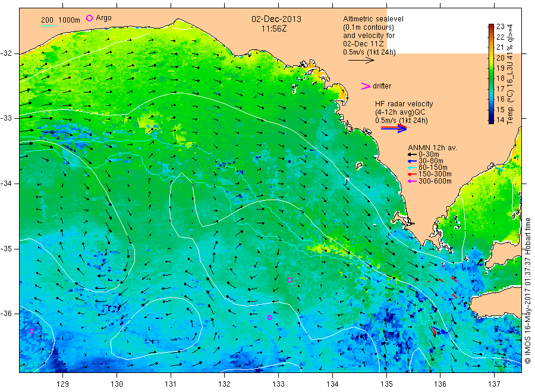Click the '-35' latitude axis label
The image size is (535, 392).
pyautogui.click(x=6, y=248)
